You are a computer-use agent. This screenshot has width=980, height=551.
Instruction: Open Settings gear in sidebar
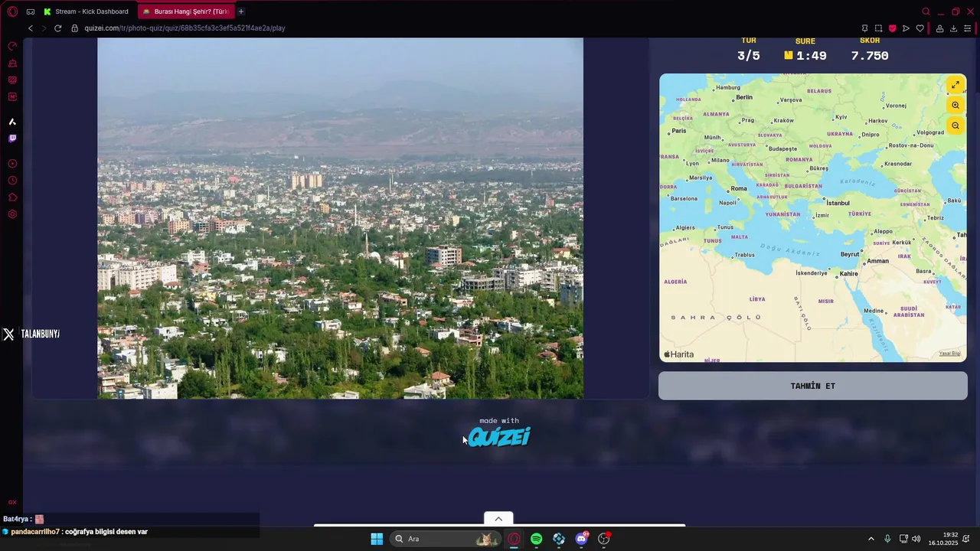(12, 214)
